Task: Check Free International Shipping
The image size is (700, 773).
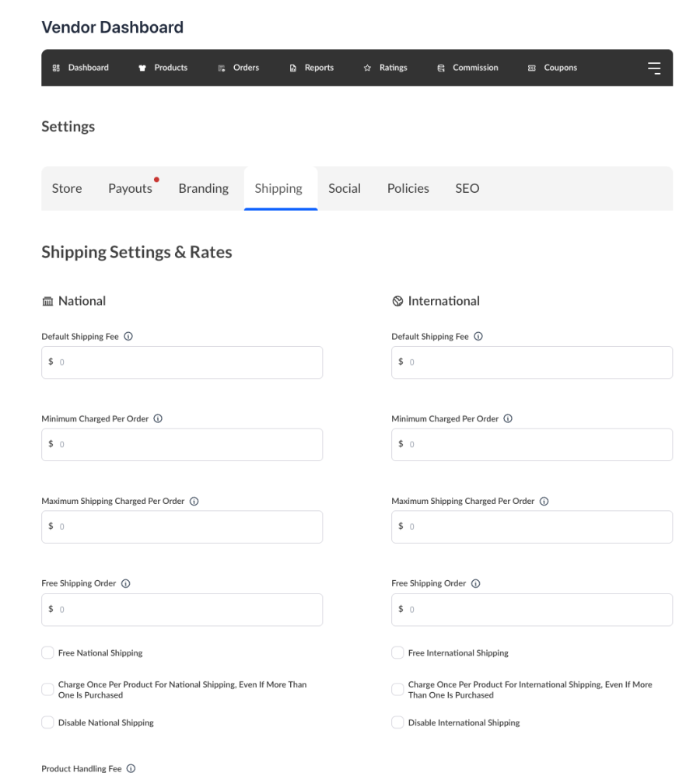Action: click(397, 652)
